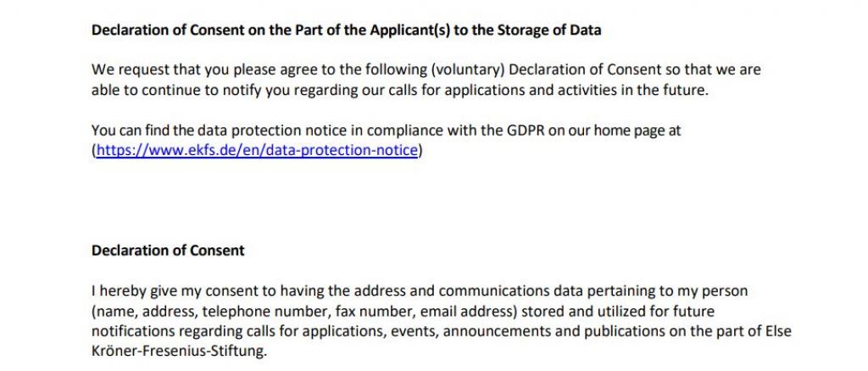Click the line starting 'I hereby give my consent'
Screen dimensions: 868x371
pyautogui.click(x=420, y=291)
